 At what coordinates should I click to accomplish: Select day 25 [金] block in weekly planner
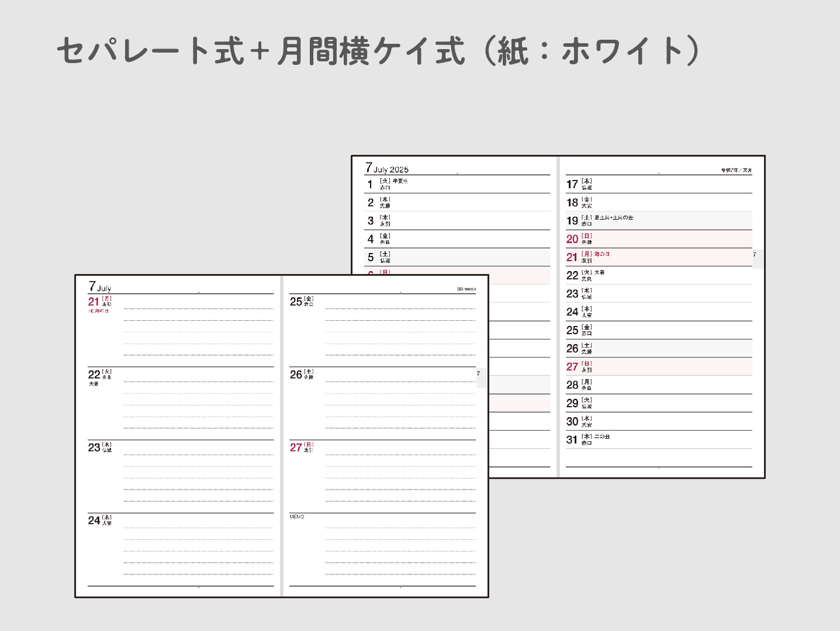(382, 330)
